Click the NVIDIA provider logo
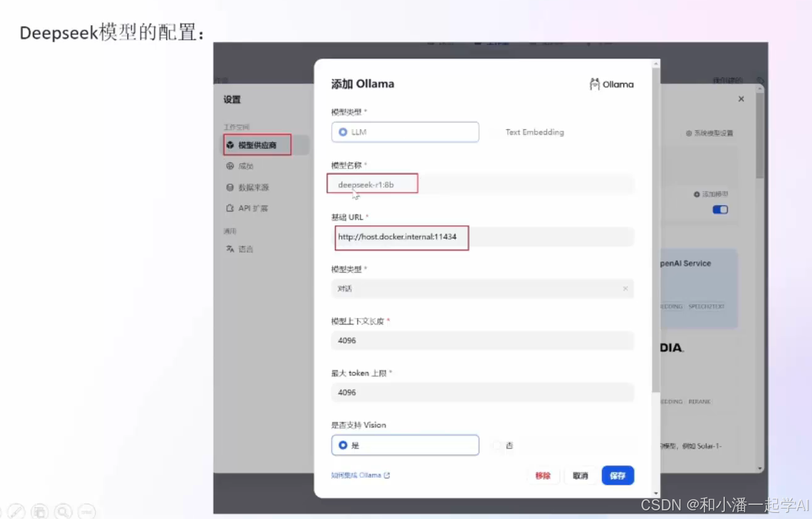The width and height of the screenshot is (812, 519). coord(672,348)
